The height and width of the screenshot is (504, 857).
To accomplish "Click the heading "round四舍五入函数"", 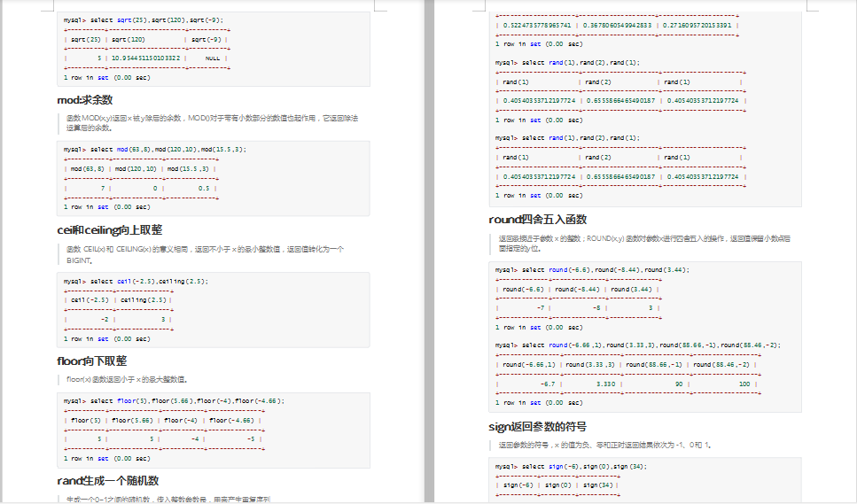I will (x=538, y=220).
